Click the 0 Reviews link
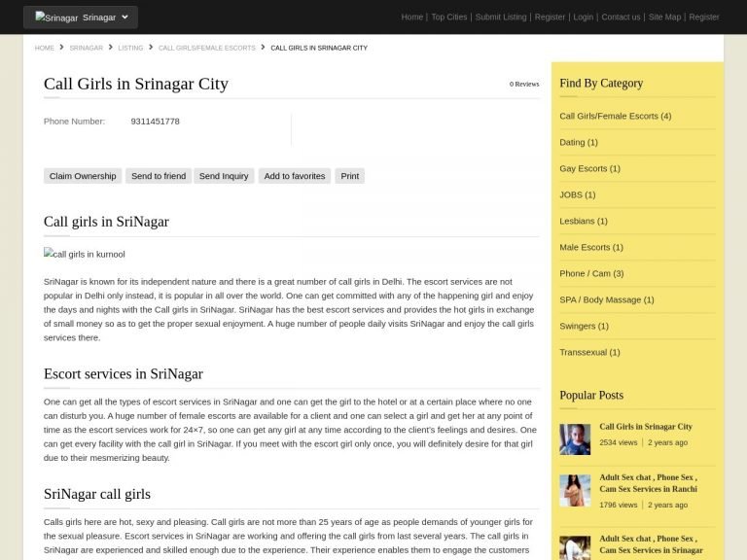The width and height of the screenshot is (747, 560). [x=523, y=84]
